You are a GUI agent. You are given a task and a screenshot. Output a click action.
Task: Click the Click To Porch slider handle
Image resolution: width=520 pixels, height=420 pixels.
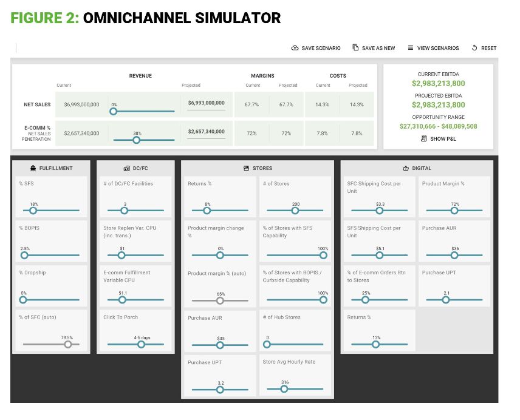[x=141, y=344]
